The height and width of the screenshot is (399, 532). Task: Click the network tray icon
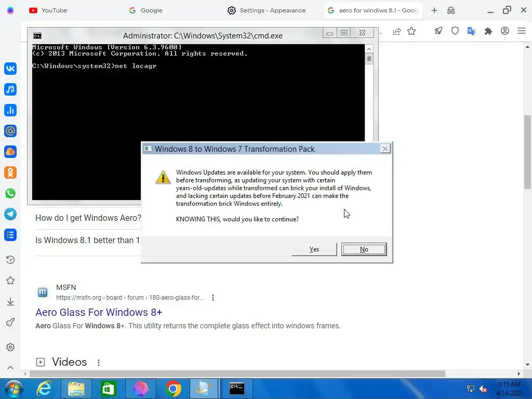[471, 389]
